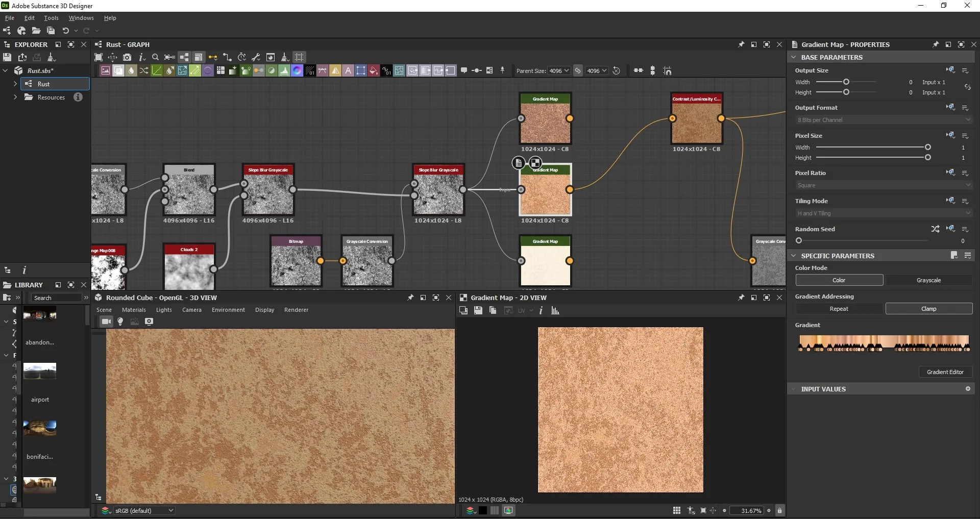Add a Sharpen node from toolbar
The height and width of the screenshot is (519, 980).
[335, 70]
